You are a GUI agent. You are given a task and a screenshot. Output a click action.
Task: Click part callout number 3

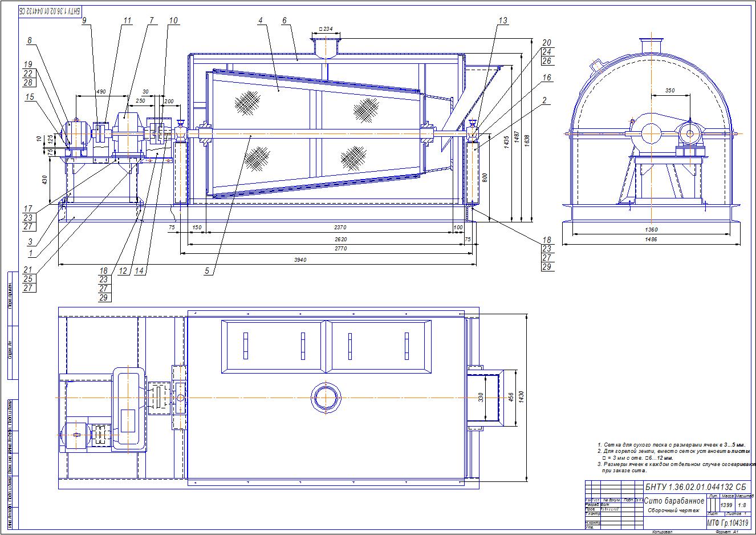point(29,242)
